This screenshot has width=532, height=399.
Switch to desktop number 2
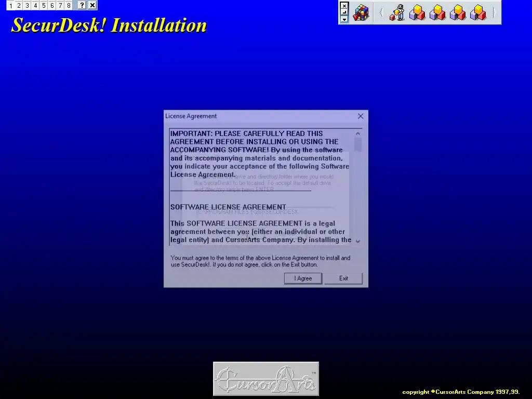[x=19, y=5]
